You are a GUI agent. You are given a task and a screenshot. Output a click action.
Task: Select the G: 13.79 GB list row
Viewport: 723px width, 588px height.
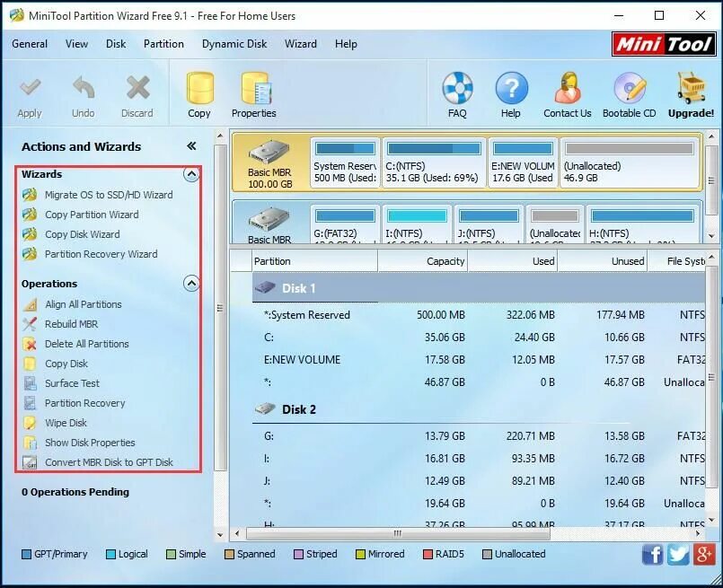point(479,436)
